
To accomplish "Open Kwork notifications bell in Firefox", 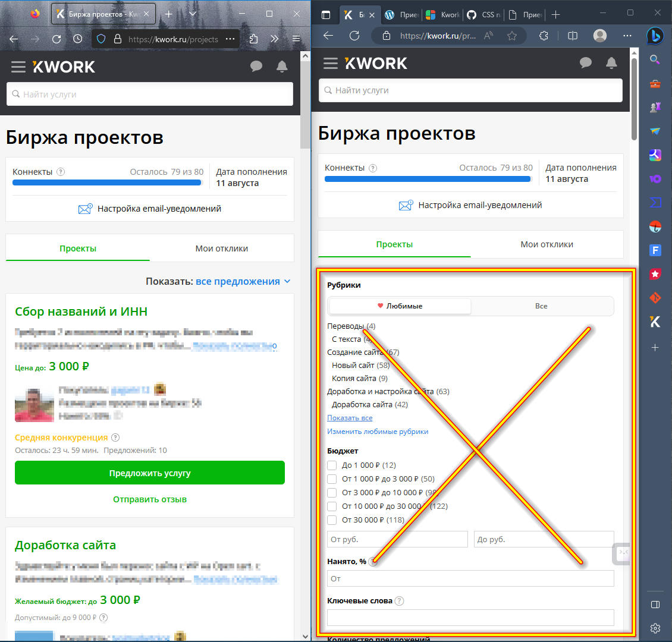I will coord(282,67).
